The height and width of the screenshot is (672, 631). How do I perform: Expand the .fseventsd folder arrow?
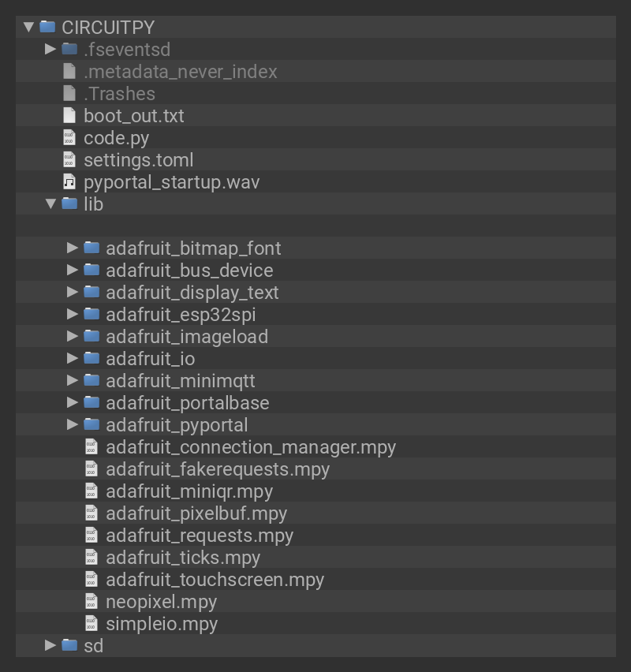click(x=50, y=49)
